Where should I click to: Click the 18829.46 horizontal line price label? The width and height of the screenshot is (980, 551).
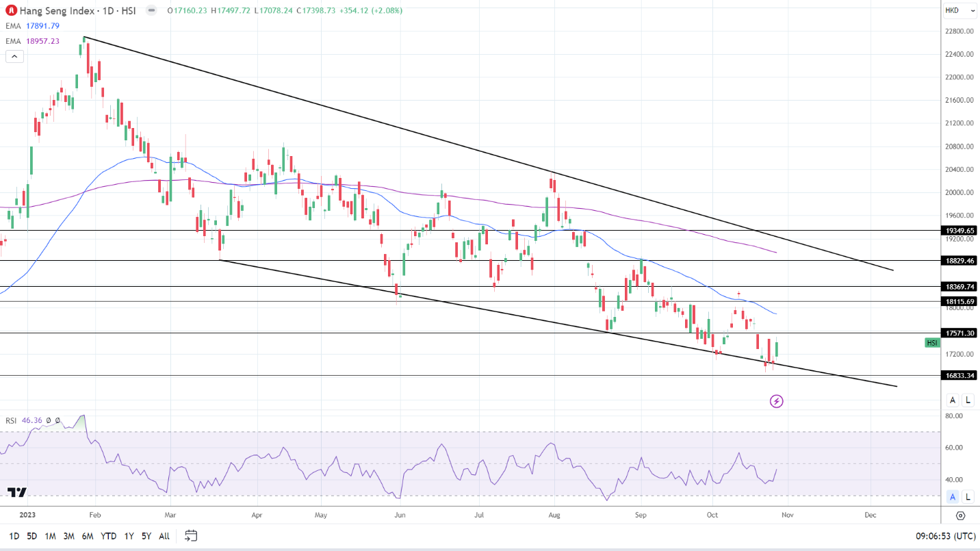pos(958,261)
